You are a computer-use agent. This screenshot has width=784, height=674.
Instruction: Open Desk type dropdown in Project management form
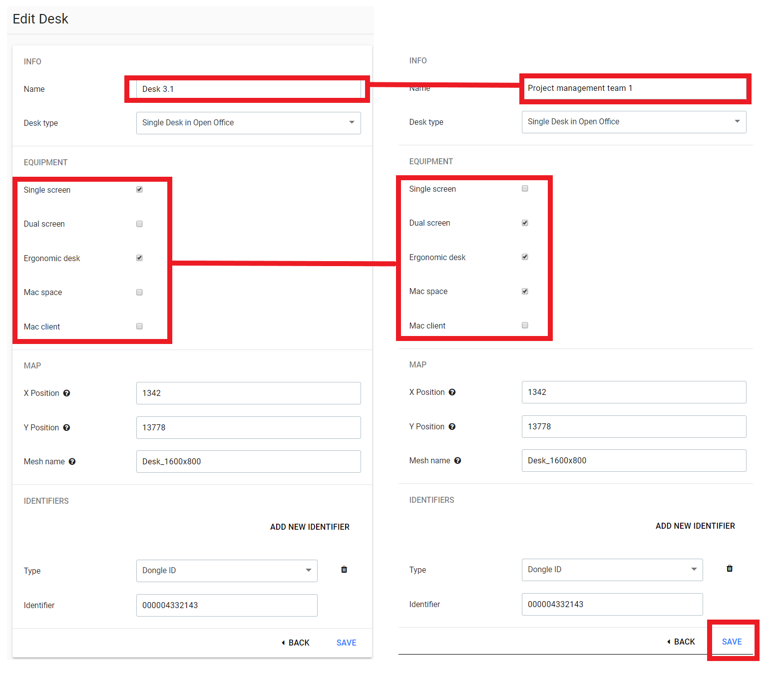(634, 122)
